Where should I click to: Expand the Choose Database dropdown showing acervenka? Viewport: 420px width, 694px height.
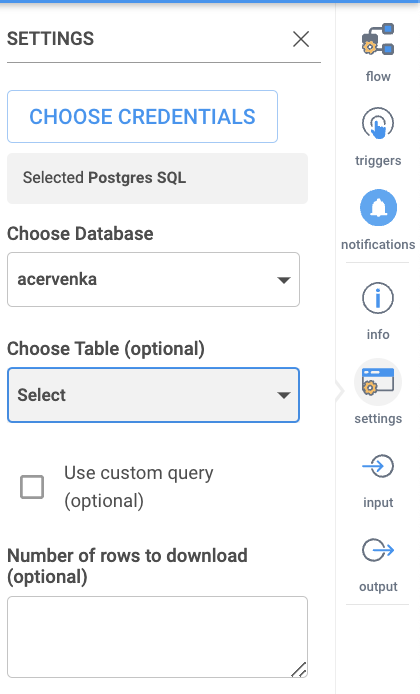[153, 279]
